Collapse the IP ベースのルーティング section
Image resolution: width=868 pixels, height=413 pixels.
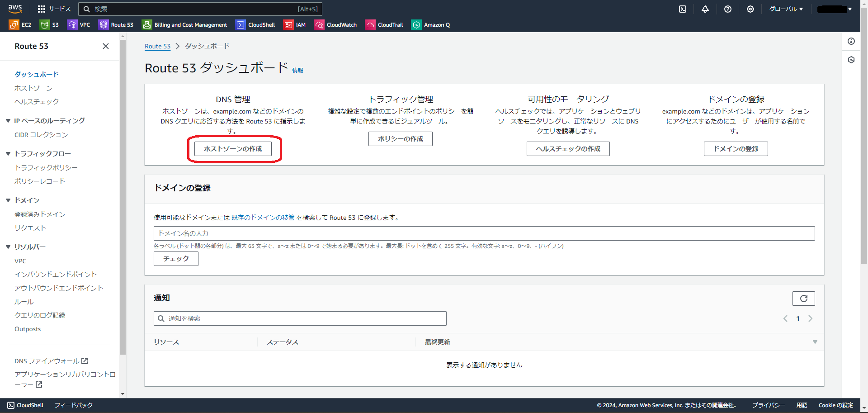point(8,121)
